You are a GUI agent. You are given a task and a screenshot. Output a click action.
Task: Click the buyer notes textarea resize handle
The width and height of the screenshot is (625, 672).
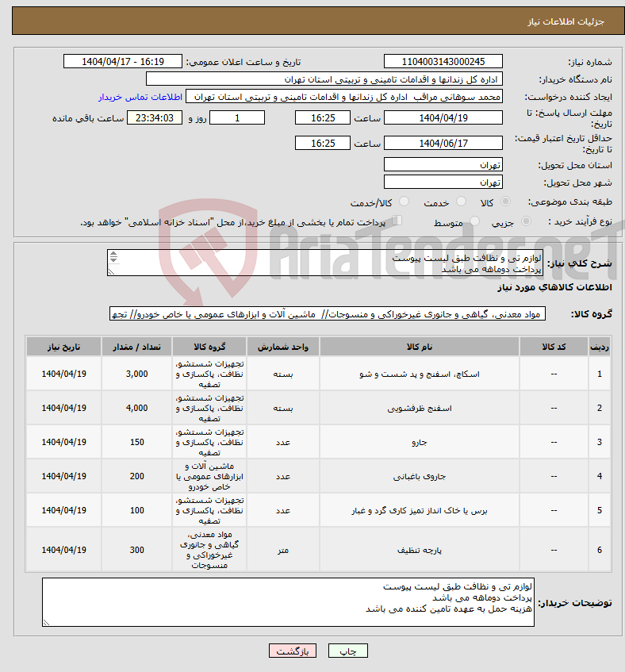point(46,622)
